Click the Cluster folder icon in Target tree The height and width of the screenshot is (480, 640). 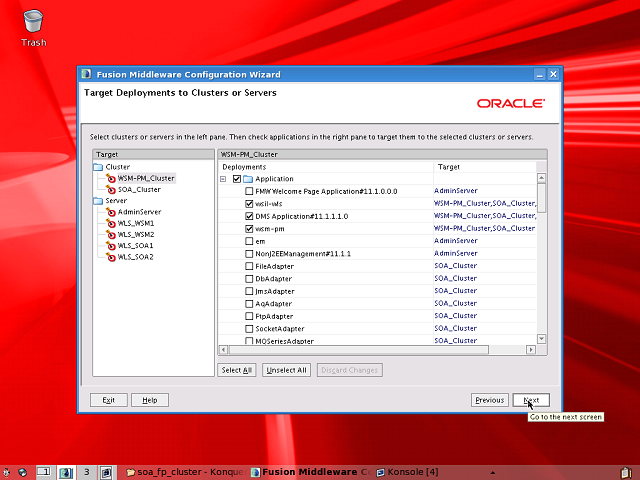point(98,167)
